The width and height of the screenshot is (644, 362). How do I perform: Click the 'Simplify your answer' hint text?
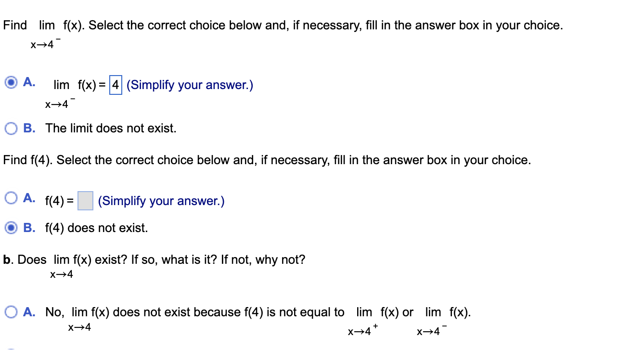[x=191, y=85]
